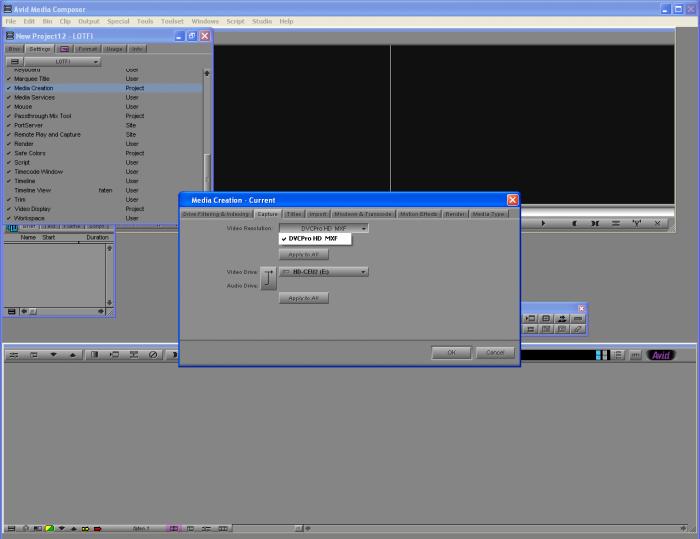The width and height of the screenshot is (700, 539).
Task: Click the Mark In icon under the monitor
Action: [x=575, y=223]
